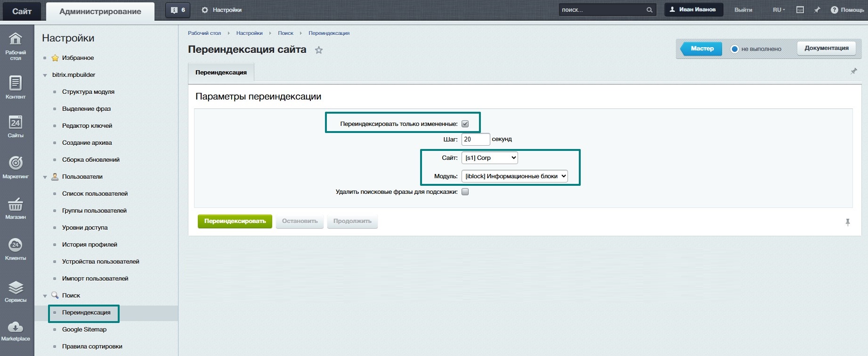Open the Сервисы layers icon
This screenshot has width=868, height=356.
pos(16,288)
